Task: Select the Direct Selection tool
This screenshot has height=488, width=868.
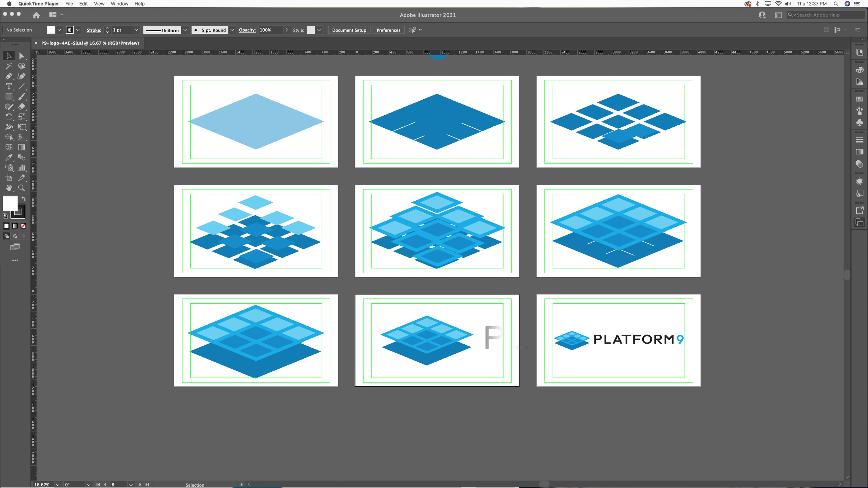Action: pos(22,56)
